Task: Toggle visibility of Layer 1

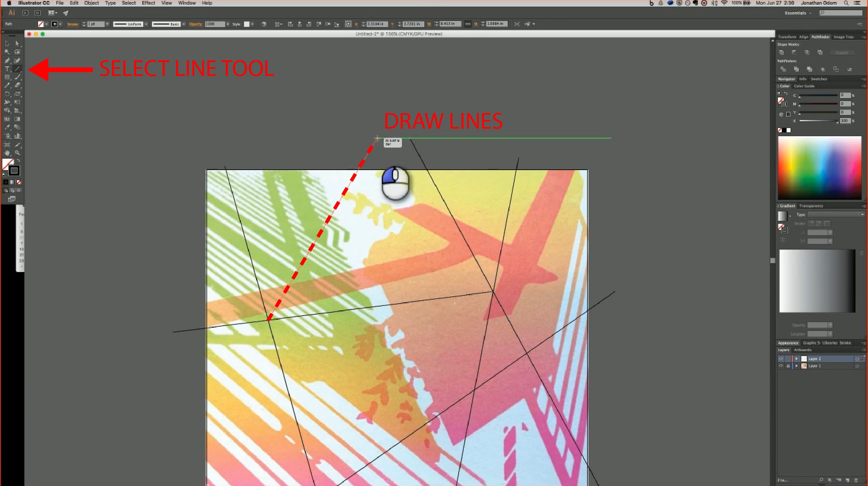Action: pyautogui.click(x=780, y=366)
